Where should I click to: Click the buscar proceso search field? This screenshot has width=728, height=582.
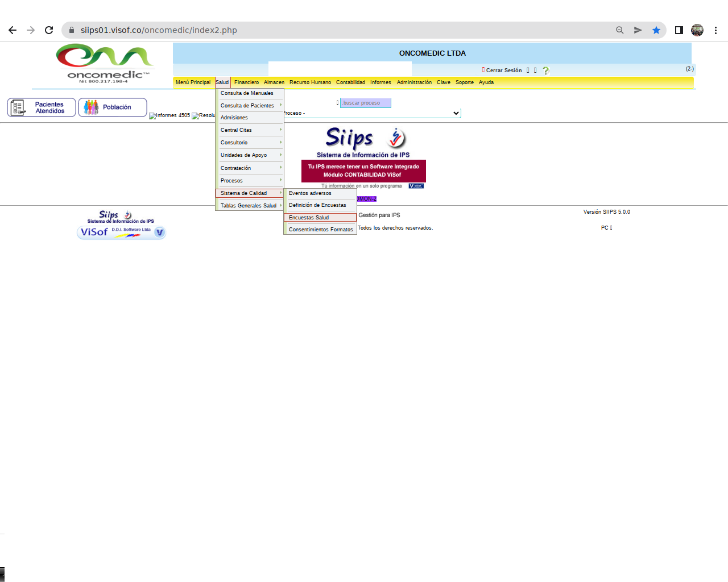coord(365,103)
